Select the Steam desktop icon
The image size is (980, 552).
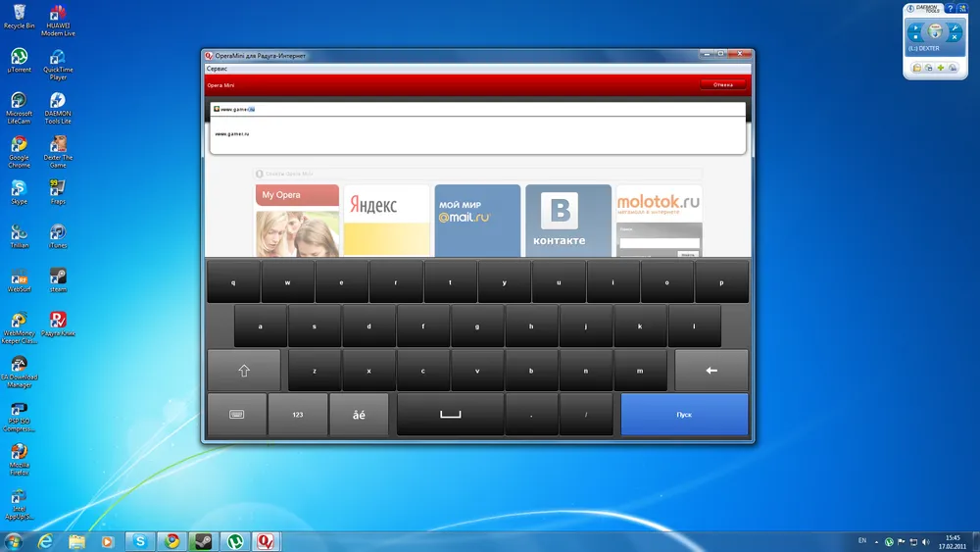[x=58, y=280]
